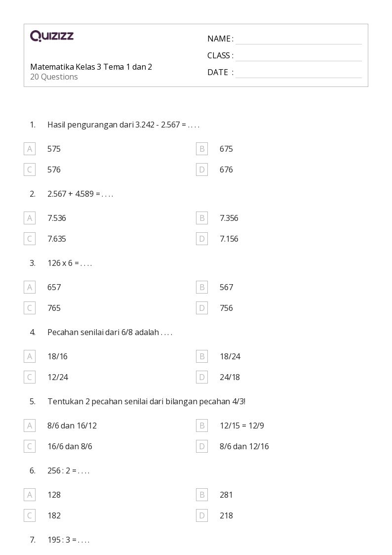Select option C 12/24
This screenshot has height=555, width=392.
30,377
